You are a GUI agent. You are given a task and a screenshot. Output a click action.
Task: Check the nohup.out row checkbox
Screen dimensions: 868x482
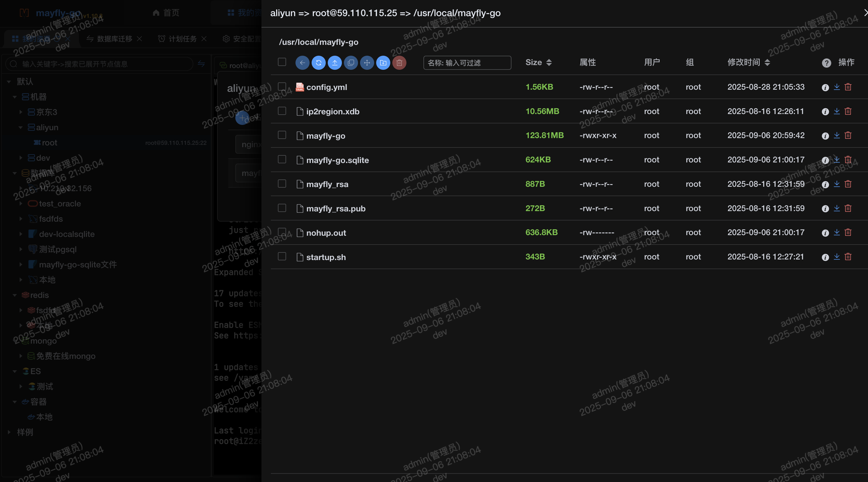(282, 232)
